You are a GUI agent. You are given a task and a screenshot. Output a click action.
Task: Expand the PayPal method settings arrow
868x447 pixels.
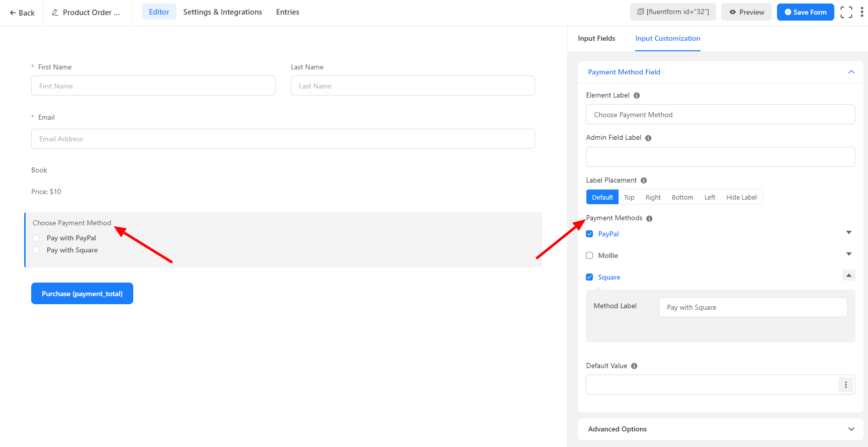[x=848, y=232]
